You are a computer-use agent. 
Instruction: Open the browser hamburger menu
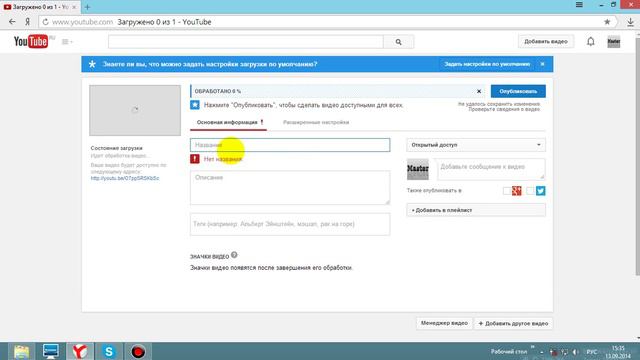click(x=579, y=5)
